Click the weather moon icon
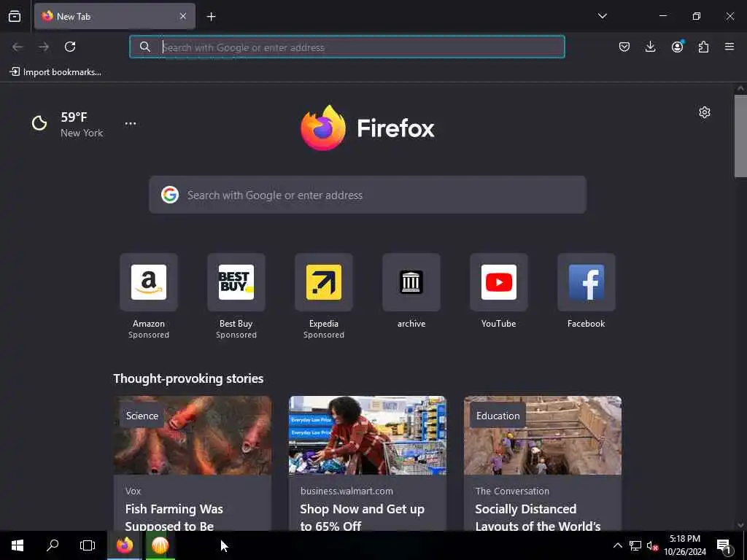 (39, 123)
